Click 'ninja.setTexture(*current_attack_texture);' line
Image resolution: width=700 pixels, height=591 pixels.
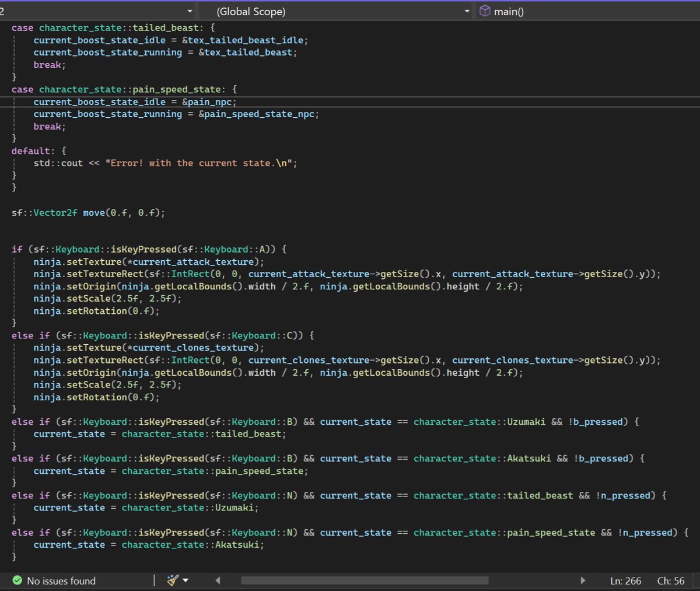pyautogui.click(x=149, y=262)
